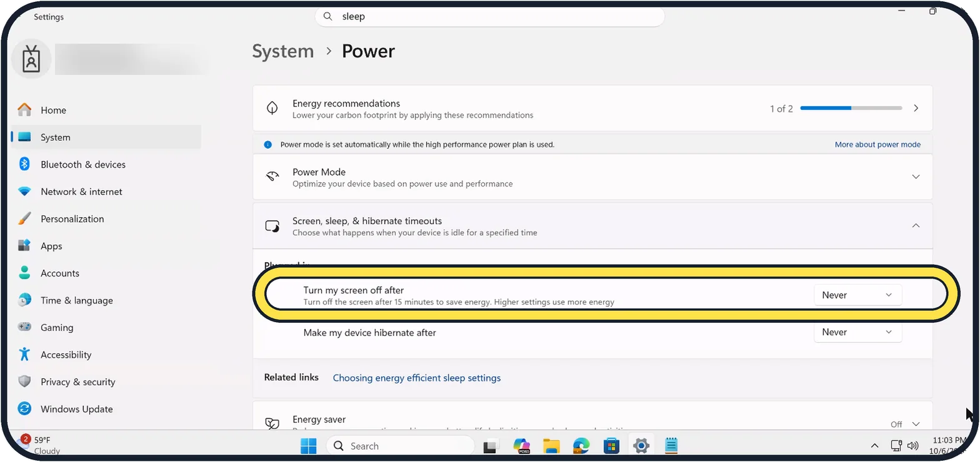Open Microsoft Store from the taskbar
Image resolution: width=980 pixels, height=462 pixels.
pyautogui.click(x=611, y=446)
